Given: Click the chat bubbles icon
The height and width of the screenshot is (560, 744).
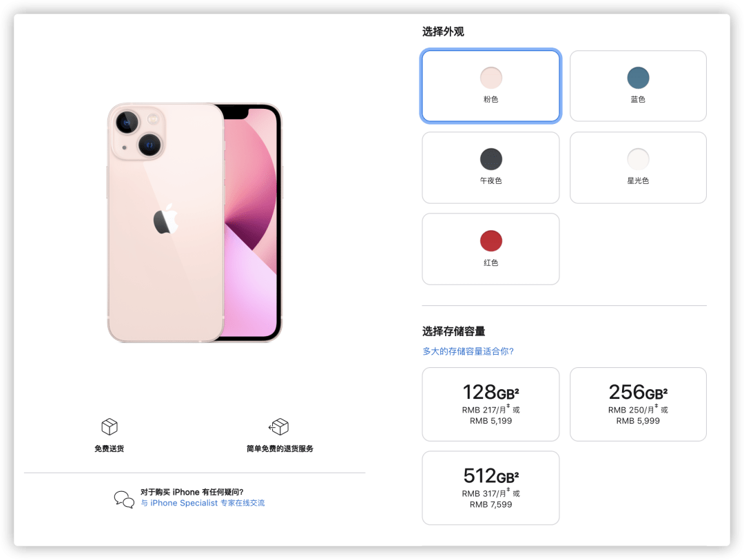Looking at the screenshot, I should coord(124,499).
